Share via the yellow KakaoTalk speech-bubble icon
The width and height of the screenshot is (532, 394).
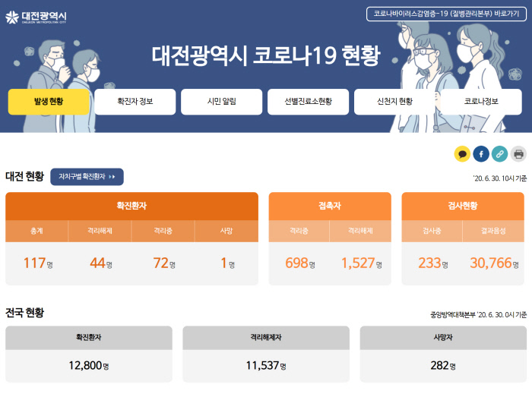tap(462, 154)
